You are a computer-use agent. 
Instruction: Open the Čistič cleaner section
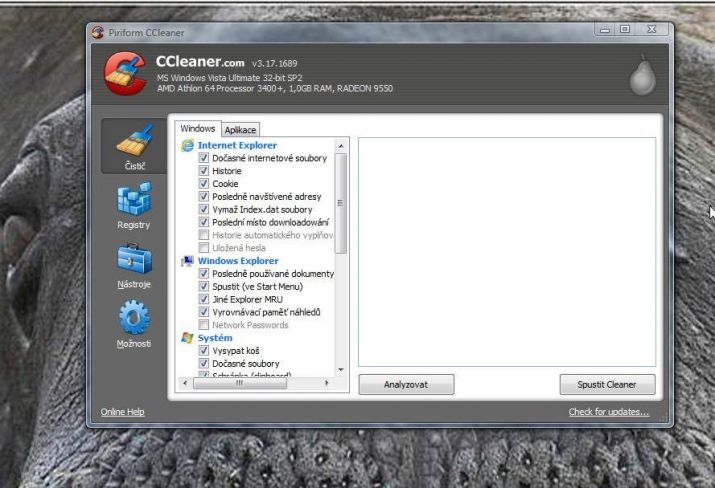[134, 146]
